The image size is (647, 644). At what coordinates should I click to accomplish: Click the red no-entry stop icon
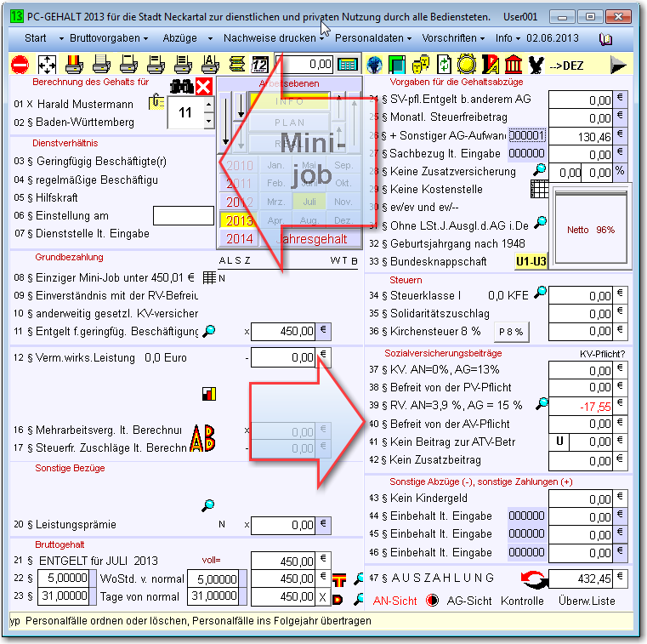pyautogui.click(x=20, y=65)
